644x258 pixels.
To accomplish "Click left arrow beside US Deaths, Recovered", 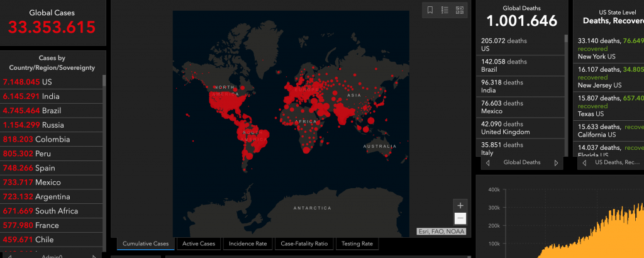I will 584,162.
